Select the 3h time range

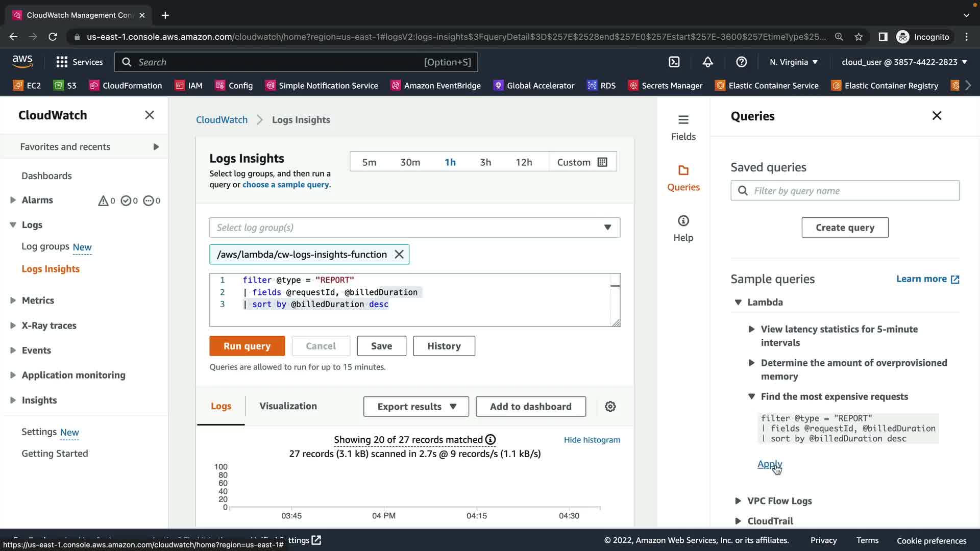click(x=485, y=162)
